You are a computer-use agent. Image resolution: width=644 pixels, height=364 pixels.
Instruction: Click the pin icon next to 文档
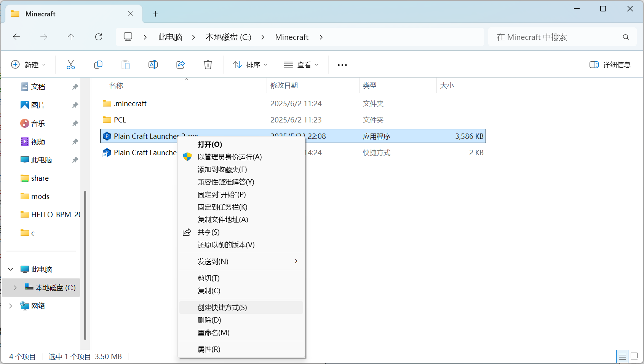click(x=75, y=87)
